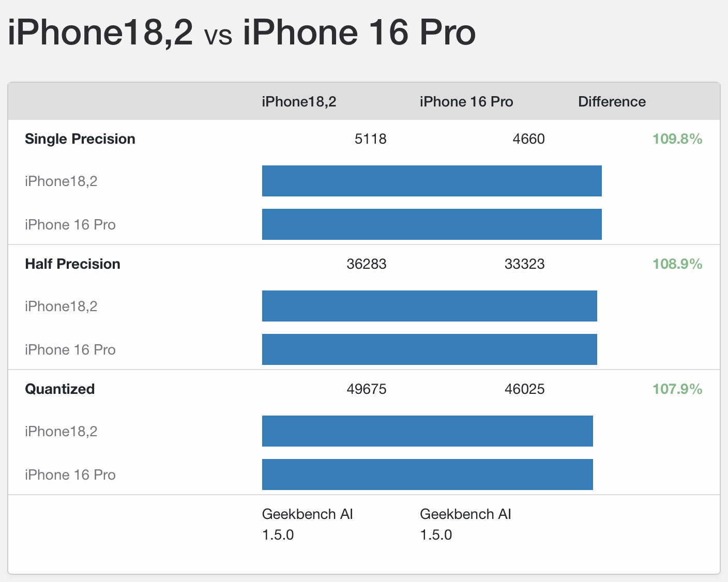This screenshot has height=582, width=728.
Task: Click Geekbench AI 1.5.0 under iPhone 16 Pro column
Action: tap(465, 524)
